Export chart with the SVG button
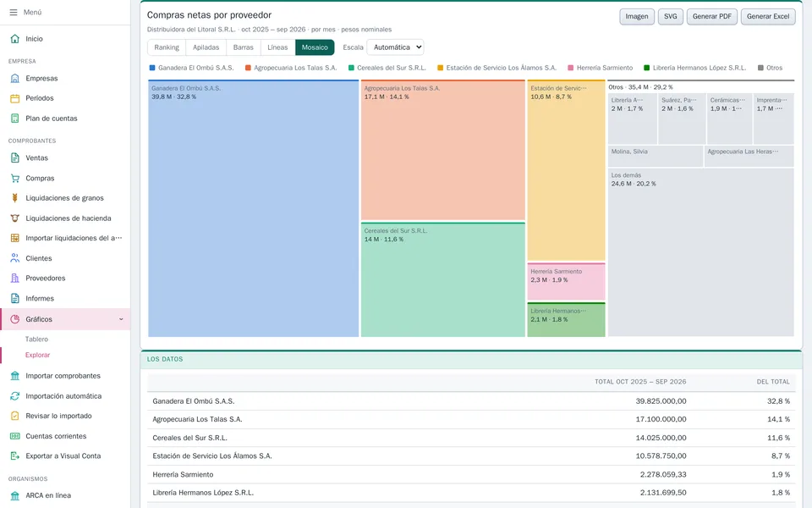 671,17
